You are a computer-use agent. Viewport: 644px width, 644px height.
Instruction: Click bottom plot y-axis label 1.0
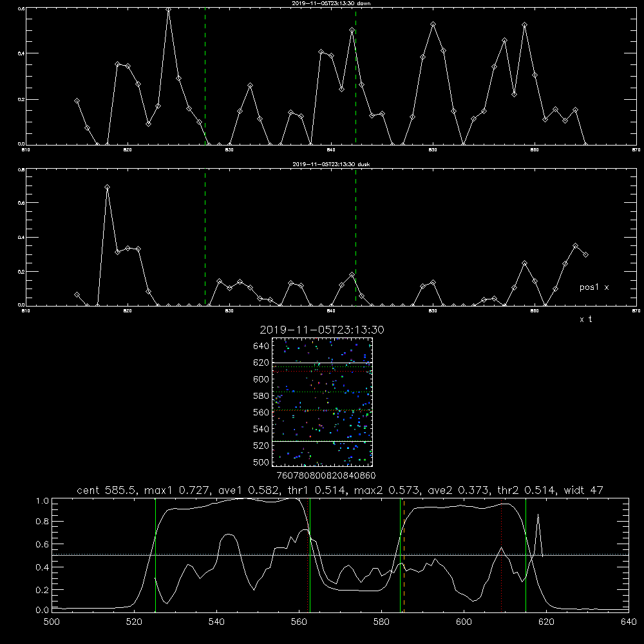click(43, 501)
